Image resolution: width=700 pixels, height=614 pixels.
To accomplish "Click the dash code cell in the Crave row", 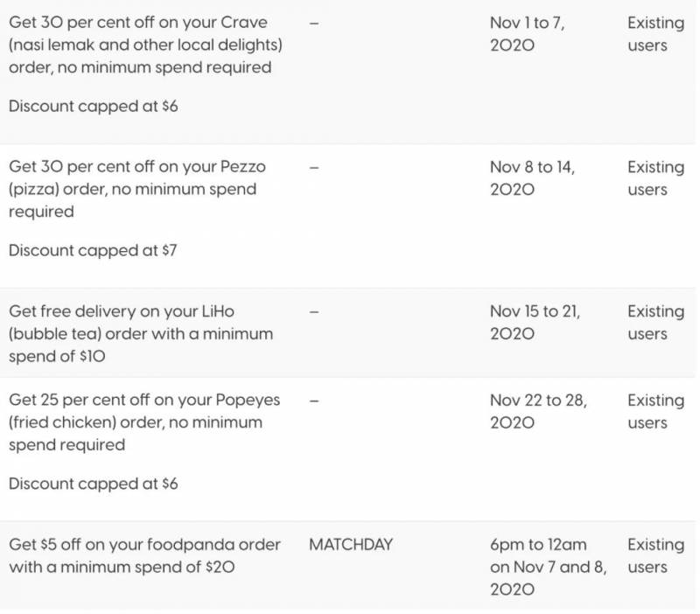I will 315,24.
